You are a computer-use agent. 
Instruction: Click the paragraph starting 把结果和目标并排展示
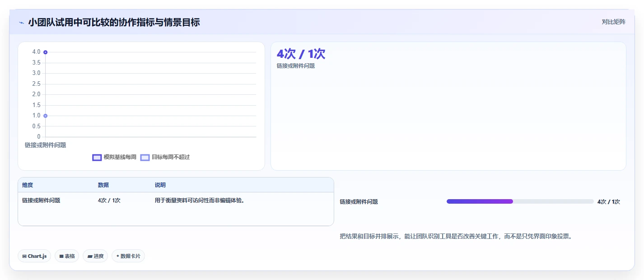coord(456,236)
